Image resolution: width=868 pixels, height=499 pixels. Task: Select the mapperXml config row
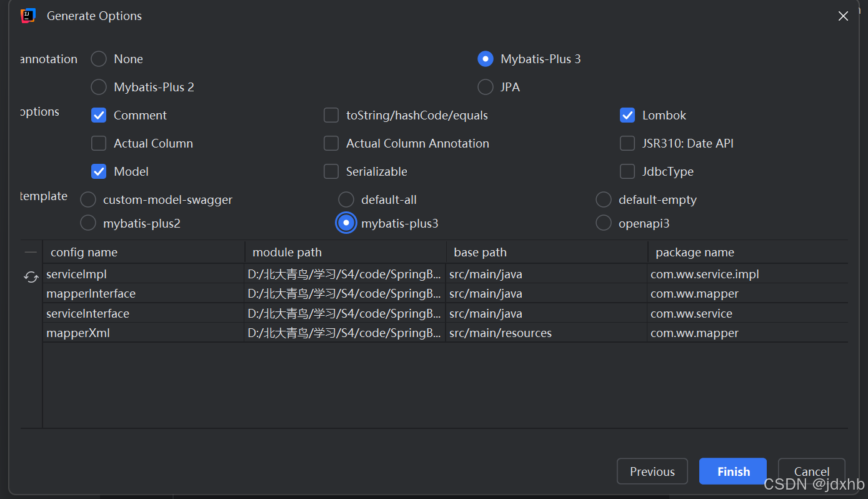click(445, 333)
